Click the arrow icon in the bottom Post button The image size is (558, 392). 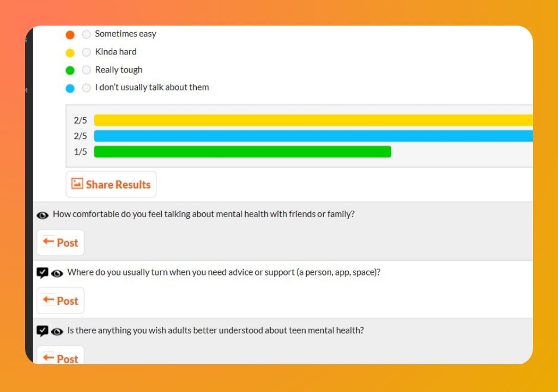[x=50, y=358]
